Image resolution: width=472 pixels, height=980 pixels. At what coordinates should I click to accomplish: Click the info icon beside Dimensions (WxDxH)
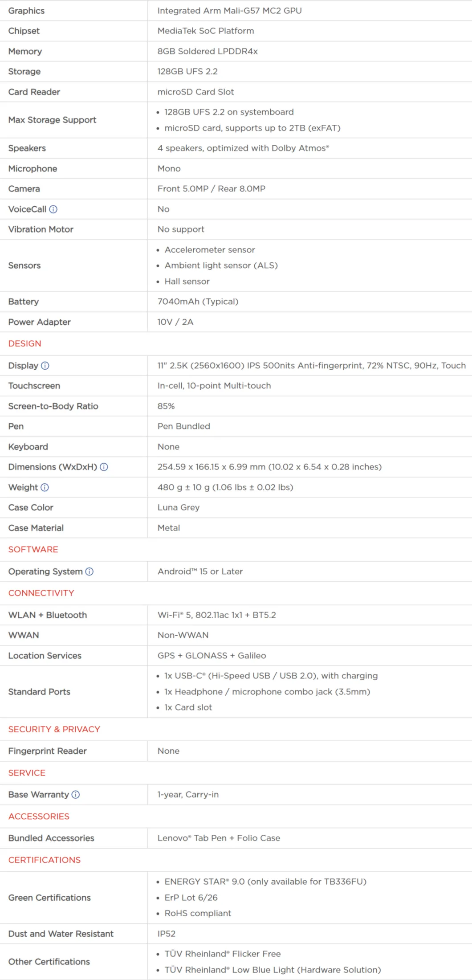(x=104, y=467)
